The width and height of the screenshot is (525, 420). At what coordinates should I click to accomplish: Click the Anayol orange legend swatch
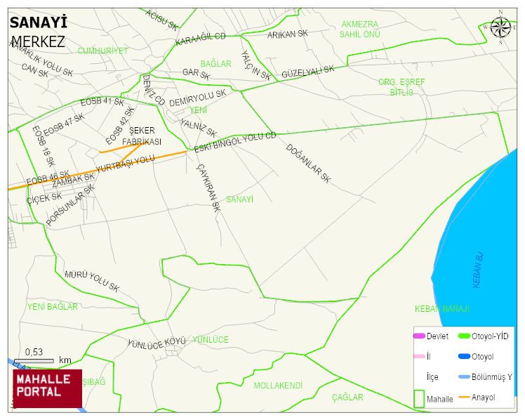pos(464,398)
